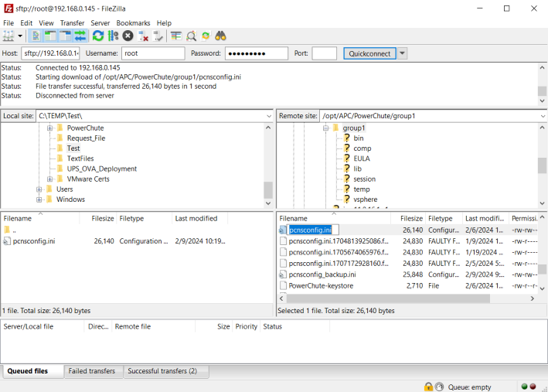548x392 pixels.
Task: Expand the PowerChute local folder node
Action: pos(50,128)
